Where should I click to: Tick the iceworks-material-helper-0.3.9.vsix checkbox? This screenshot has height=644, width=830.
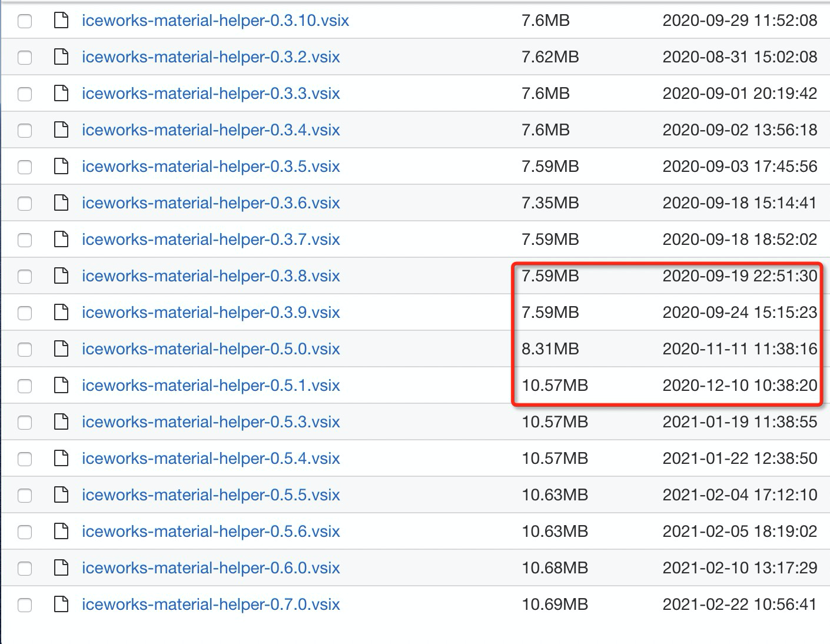[25, 313]
